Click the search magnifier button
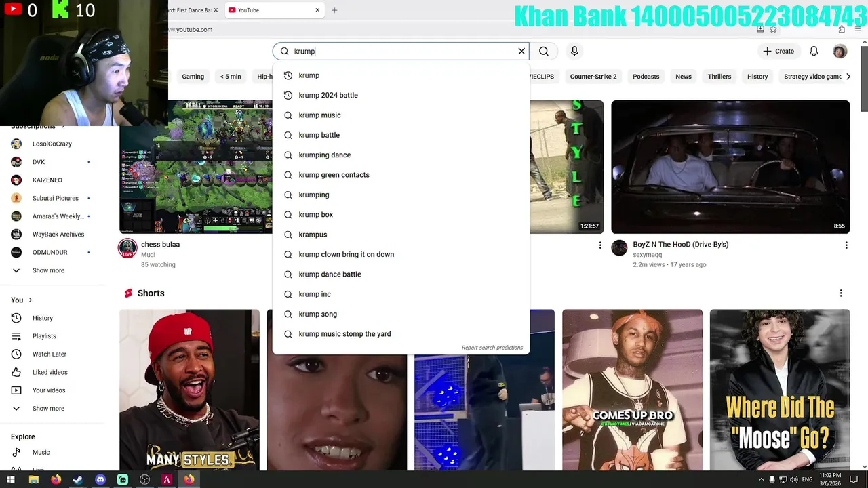This screenshot has height=488, width=868. (544, 51)
